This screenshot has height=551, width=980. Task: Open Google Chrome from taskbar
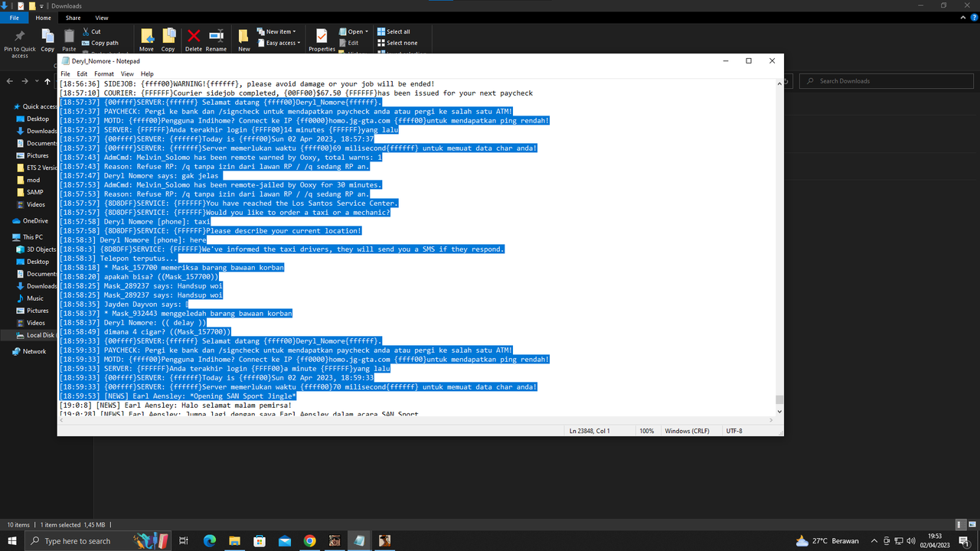pyautogui.click(x=309, y=541)
